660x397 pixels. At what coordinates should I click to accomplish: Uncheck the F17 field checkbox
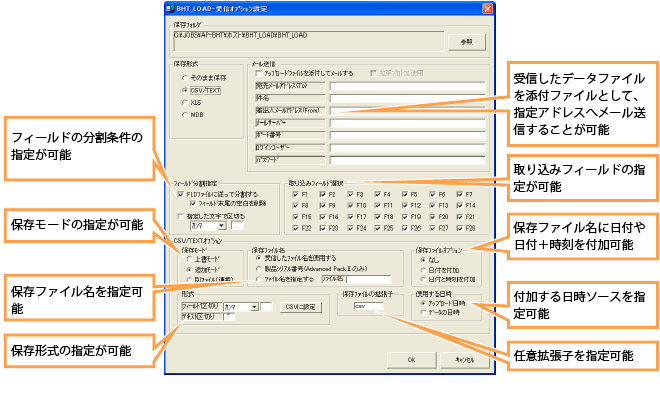click(x=350, y=217)
